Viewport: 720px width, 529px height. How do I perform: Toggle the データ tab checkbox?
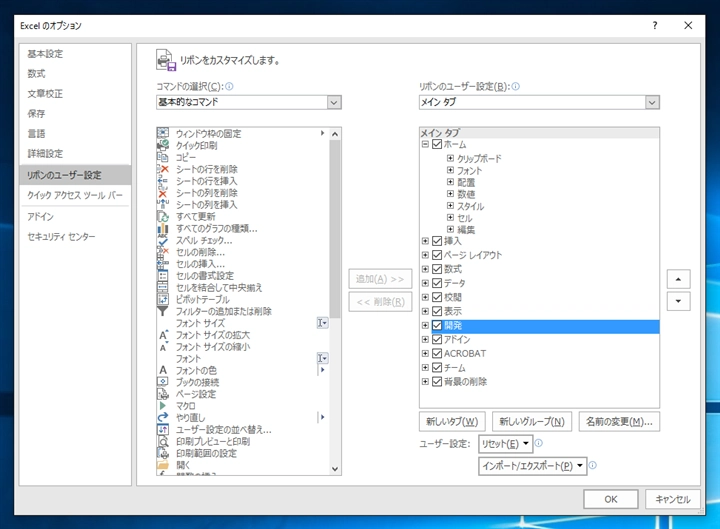tap(437, 283)
